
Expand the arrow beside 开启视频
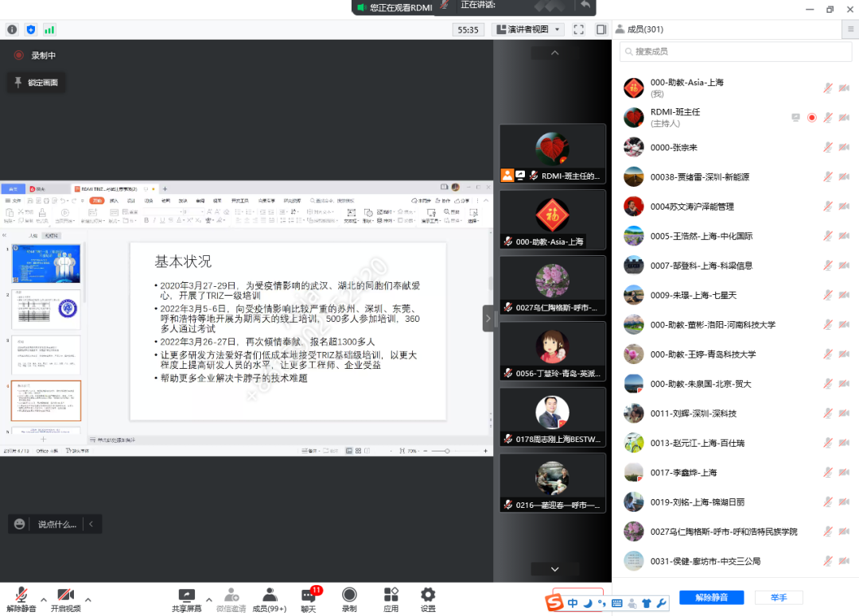click(x=88, y=599)
